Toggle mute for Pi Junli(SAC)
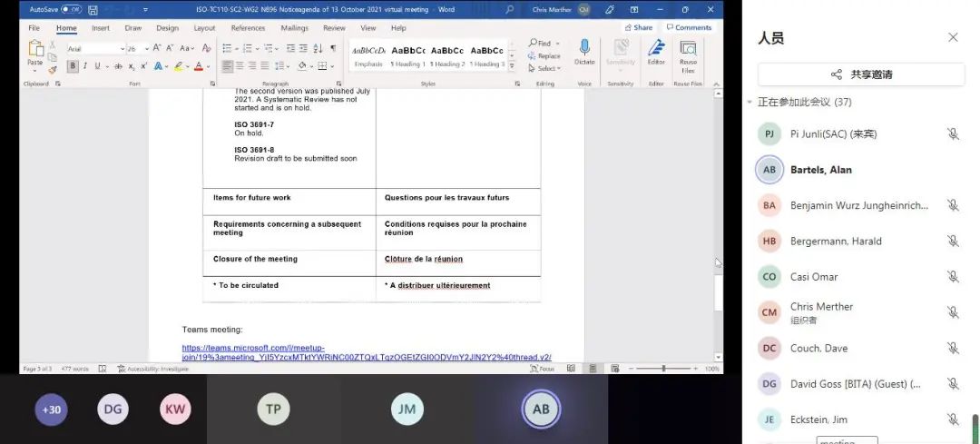980x444 pixels. 953,134
